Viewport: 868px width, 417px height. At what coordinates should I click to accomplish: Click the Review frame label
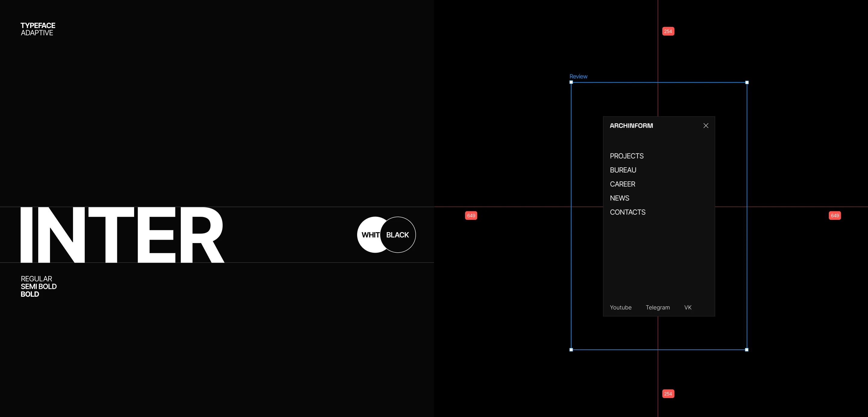578,77
